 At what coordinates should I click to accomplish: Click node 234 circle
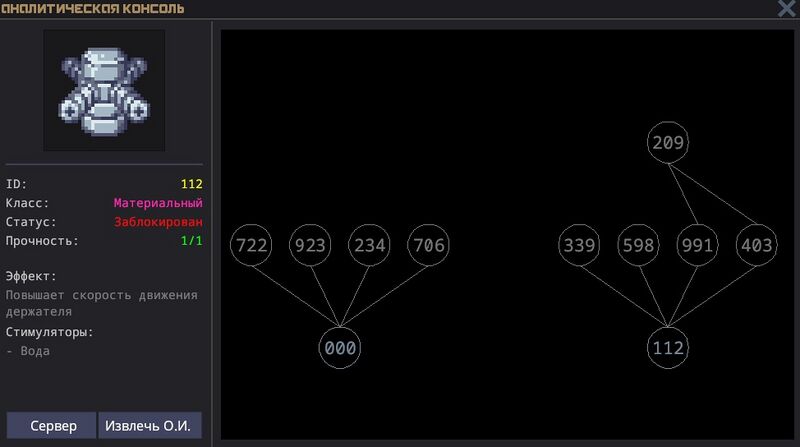click(x=369, y=245)
